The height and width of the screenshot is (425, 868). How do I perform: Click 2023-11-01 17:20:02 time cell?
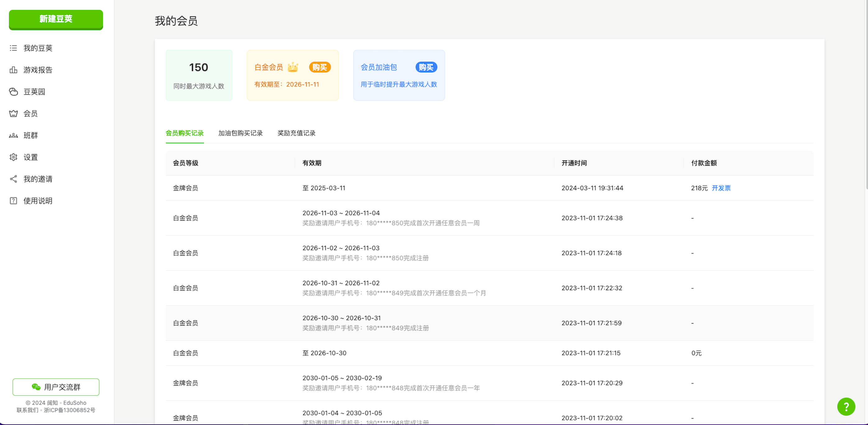592,418
